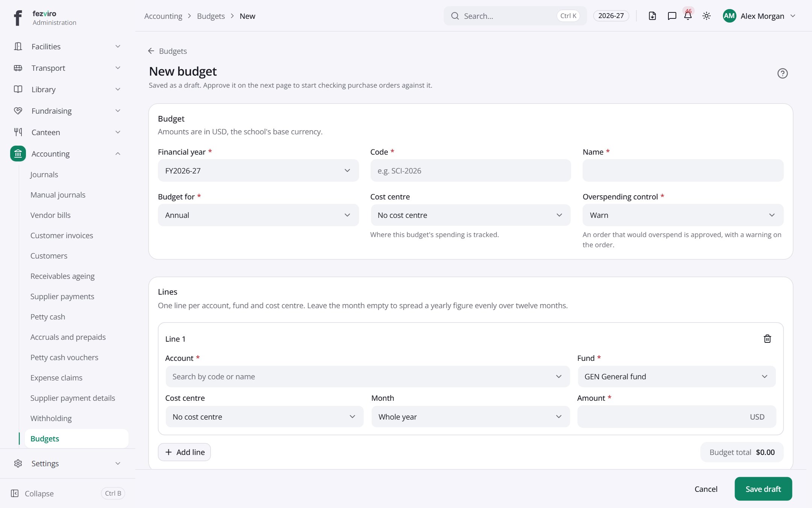Go back via the Budgets link
The image size is (812, 508).
point(167,51)
